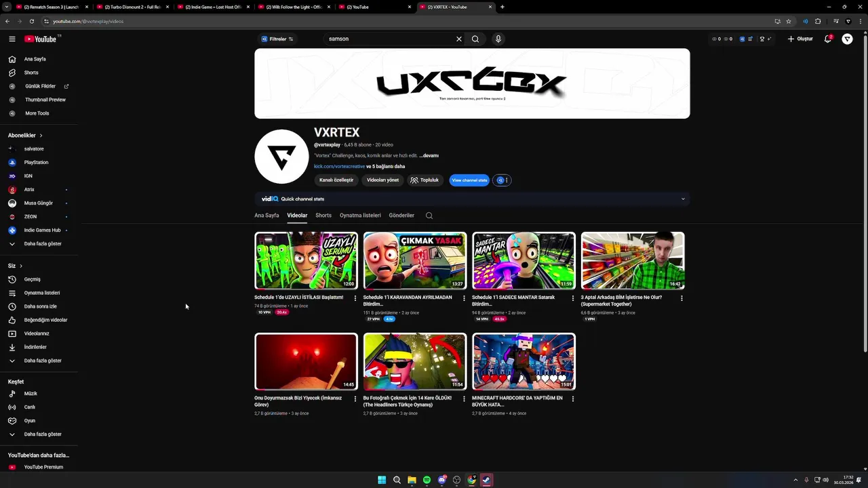
Task: Switch to Turbo Dismount 2 browser tab
Action: point(129,7)
